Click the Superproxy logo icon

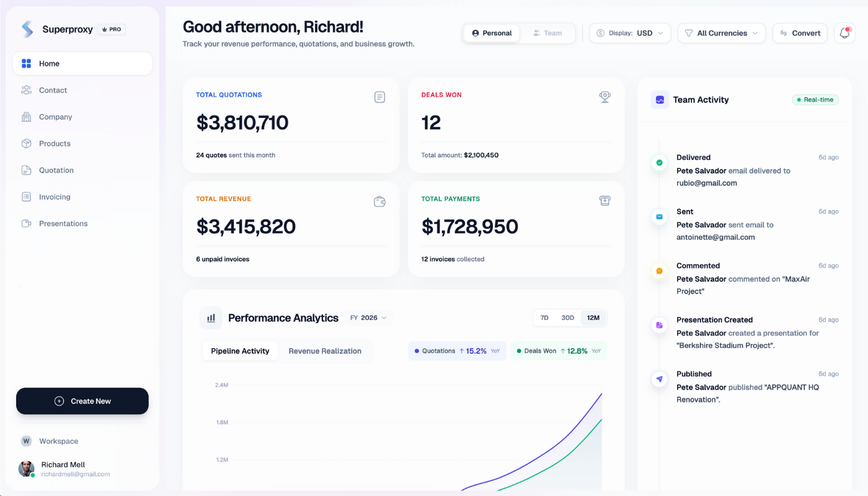pyautogui.click(x=27, y=29)
